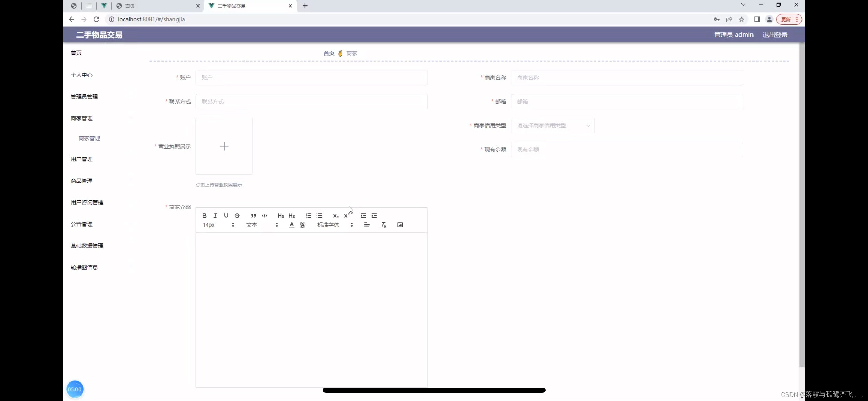
Task: Click the 退出登录 logout link
Action: 775,35
